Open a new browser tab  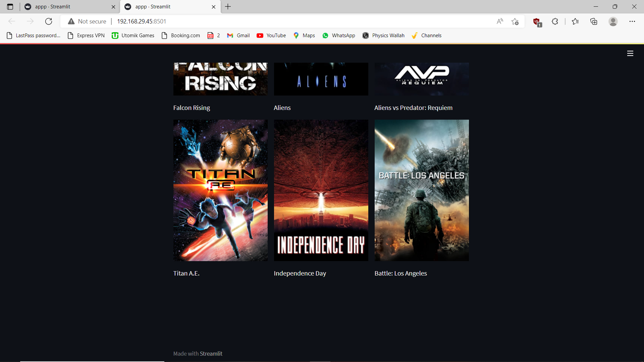(228, 7)
